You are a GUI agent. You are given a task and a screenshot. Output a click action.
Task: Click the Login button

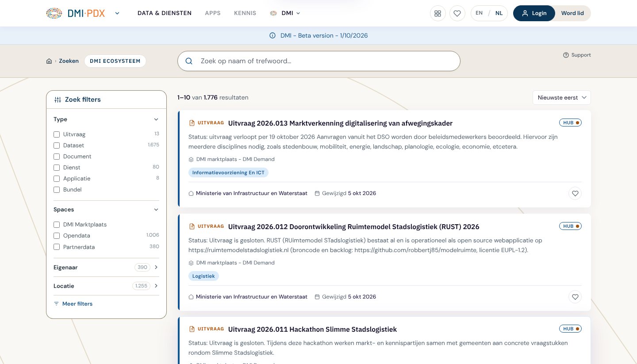point(534,13)
